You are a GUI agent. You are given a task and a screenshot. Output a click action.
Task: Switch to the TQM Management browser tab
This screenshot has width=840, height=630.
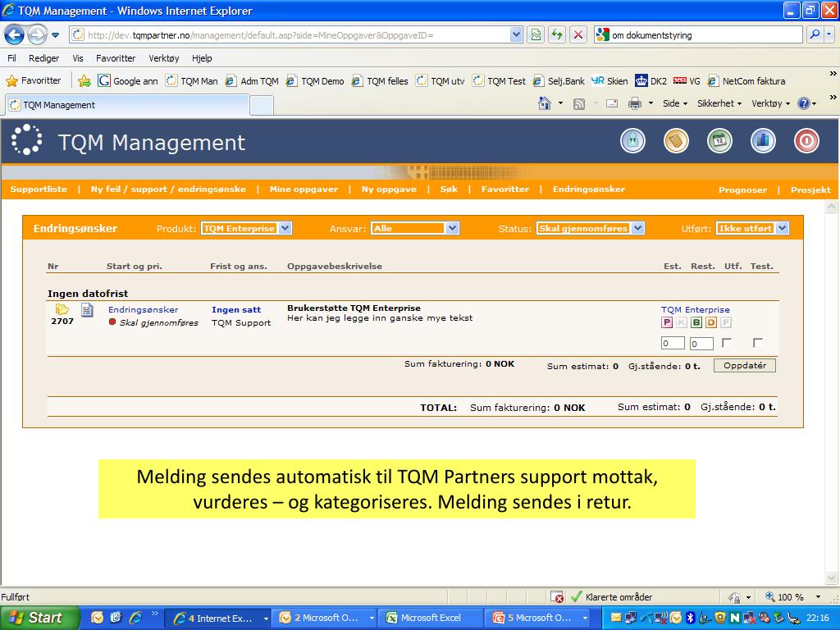tap(127, 105)
